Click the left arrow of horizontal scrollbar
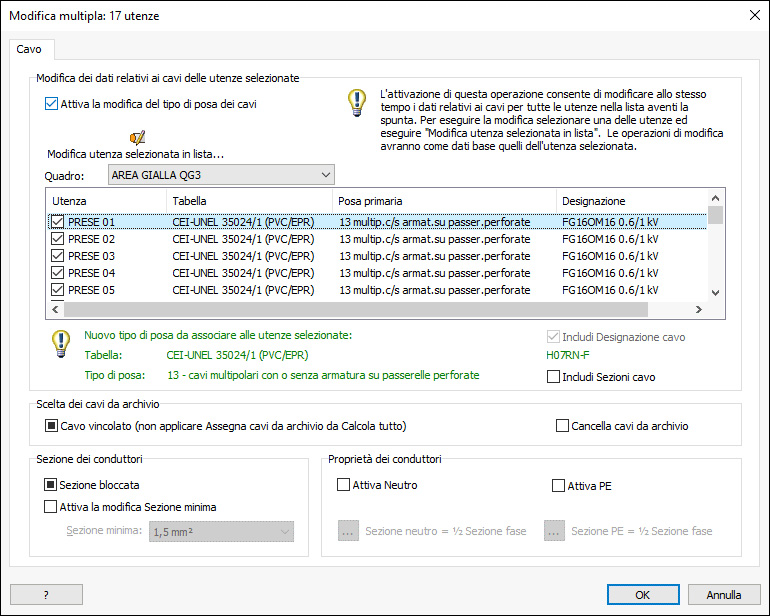Viewport: 770px width, 616px height. point(55,309)
